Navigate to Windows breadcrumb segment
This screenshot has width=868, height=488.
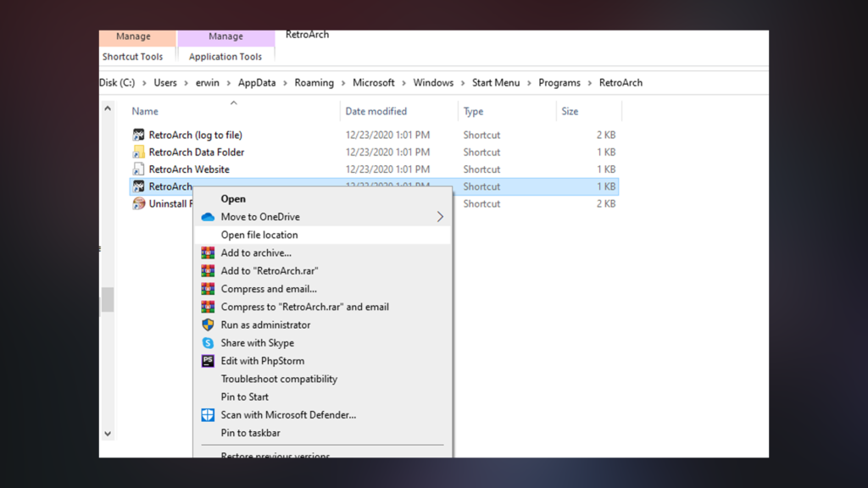coord(433,83)
